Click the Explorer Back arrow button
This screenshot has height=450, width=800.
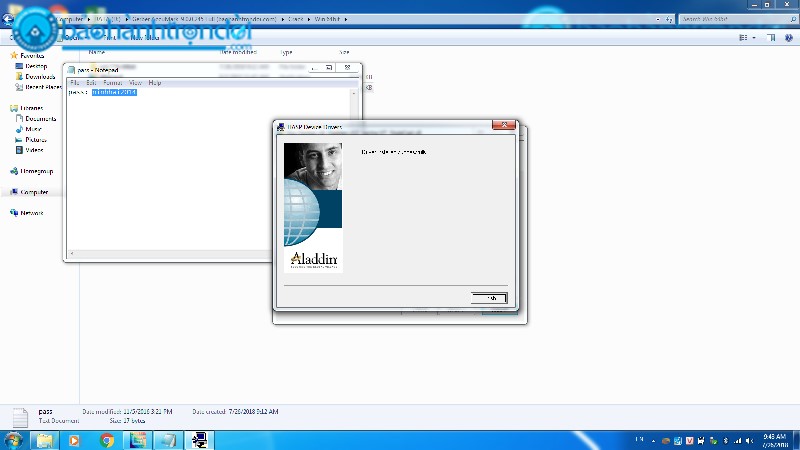(x=7, y=19)
